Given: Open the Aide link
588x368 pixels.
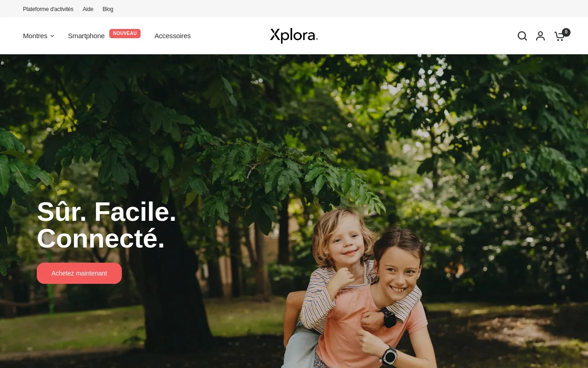Looking at the screenshot, I should click(x=88, y=9).
